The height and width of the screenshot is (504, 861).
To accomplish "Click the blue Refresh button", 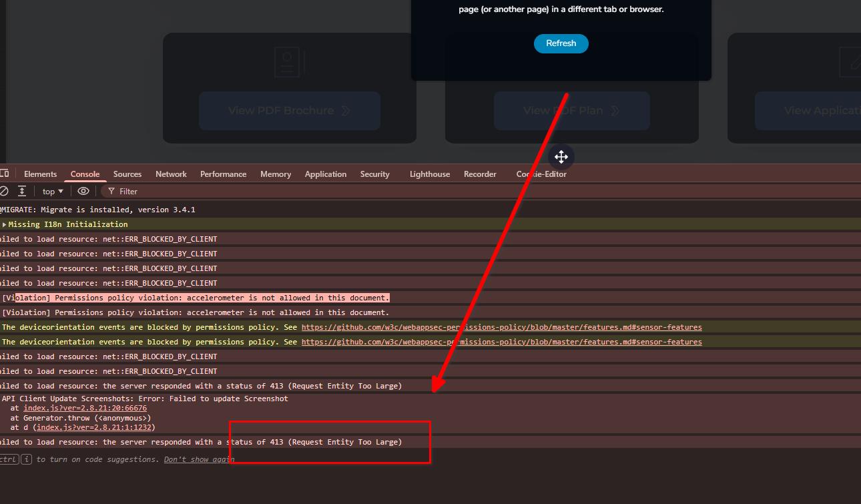I will coord(561,43).
